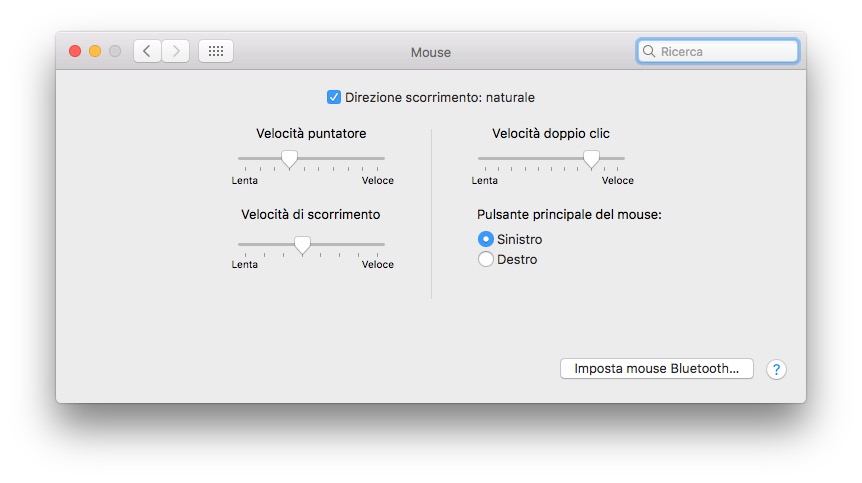Click the forward navigation arrow

tap(176, 51)
